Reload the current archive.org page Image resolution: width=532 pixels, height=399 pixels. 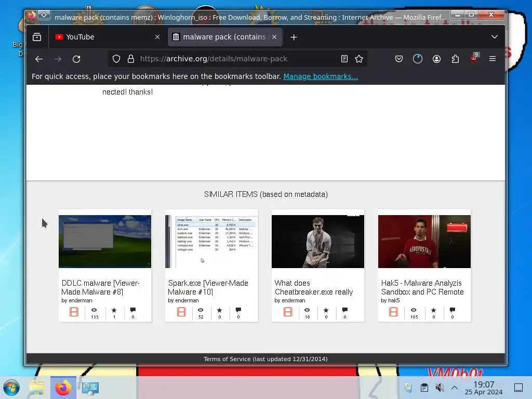76,59
